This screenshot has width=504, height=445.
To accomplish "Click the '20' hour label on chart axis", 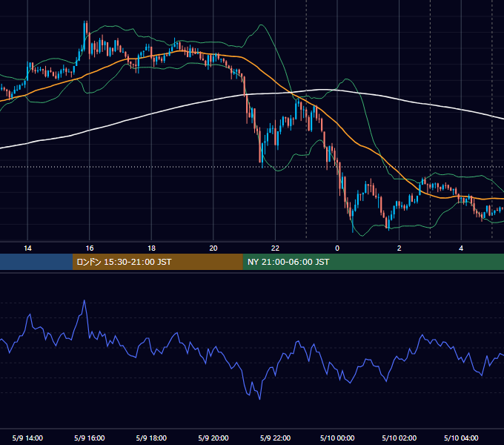I will point(213,248).
